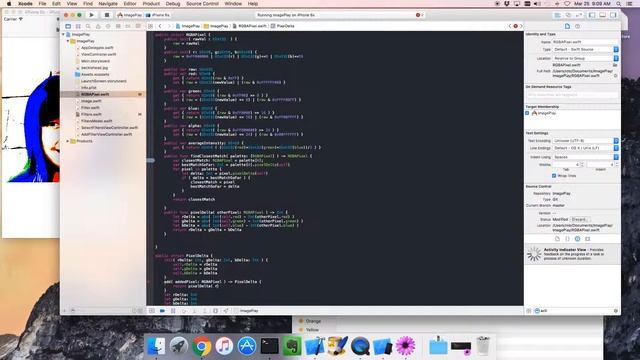Open the iPhone 6s device selector
The width and height of the screenshot is (640, 360).
(158, 15)
